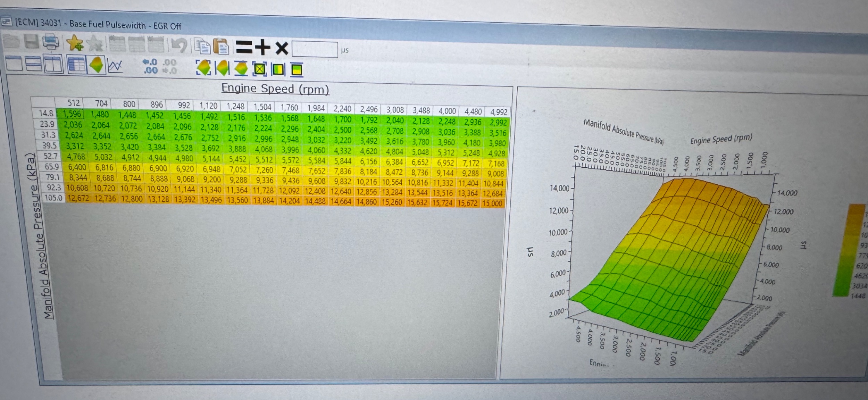Add table to favorites star icon

[x=75, y=43]
